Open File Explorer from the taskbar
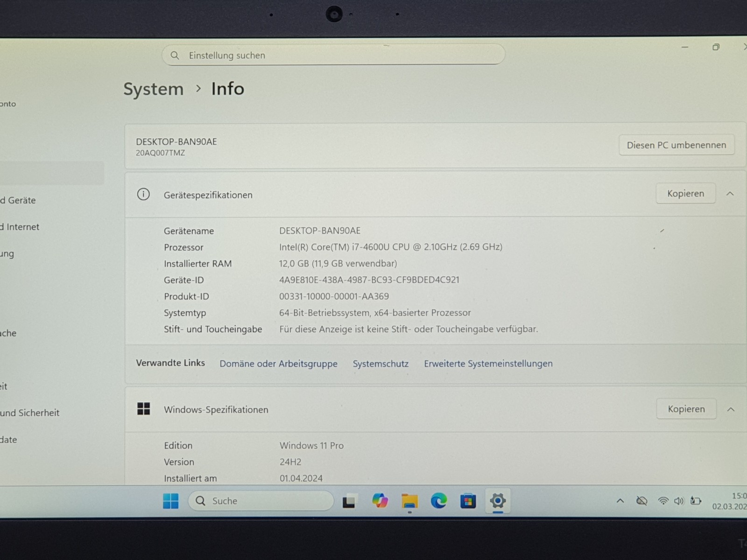Image resolution: width=747 pixels, height=560 pixels. (x=409, y=501)
